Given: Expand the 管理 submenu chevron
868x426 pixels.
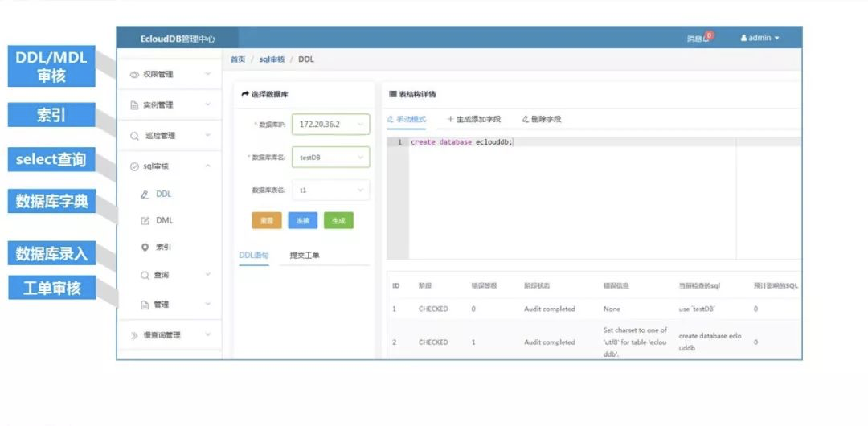Looking at the screenshot, I should tap(208, 304).
